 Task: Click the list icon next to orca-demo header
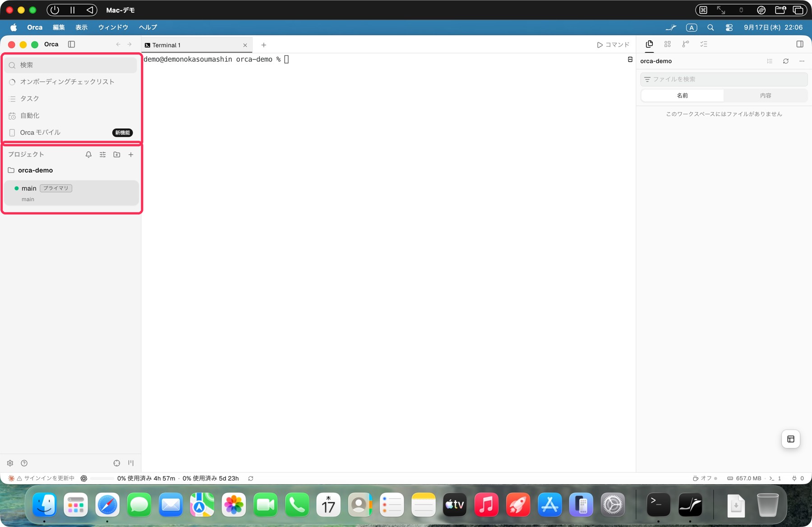tap(770, 61)
